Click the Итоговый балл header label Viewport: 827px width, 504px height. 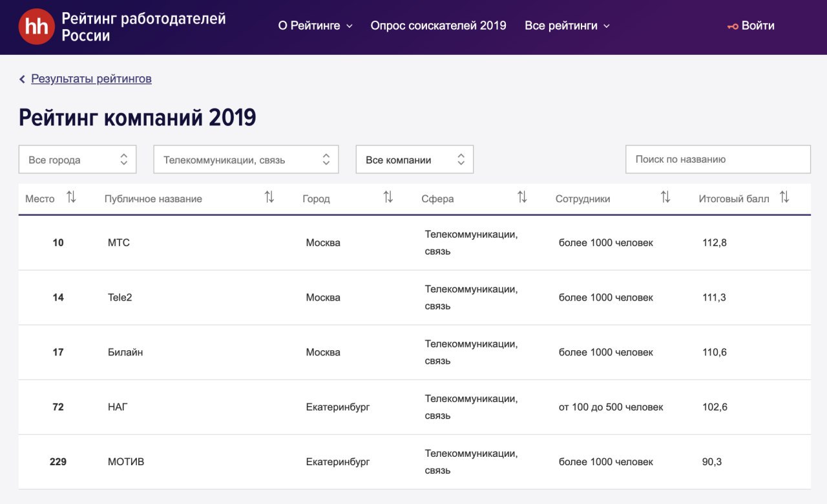(x=734, y=199)
